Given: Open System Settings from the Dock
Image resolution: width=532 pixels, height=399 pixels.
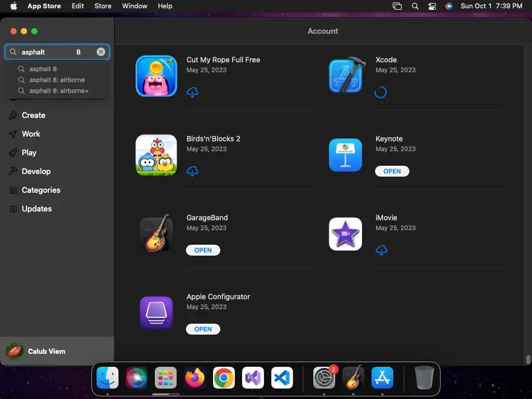Looking at the screenshot, I should point(324,378).
